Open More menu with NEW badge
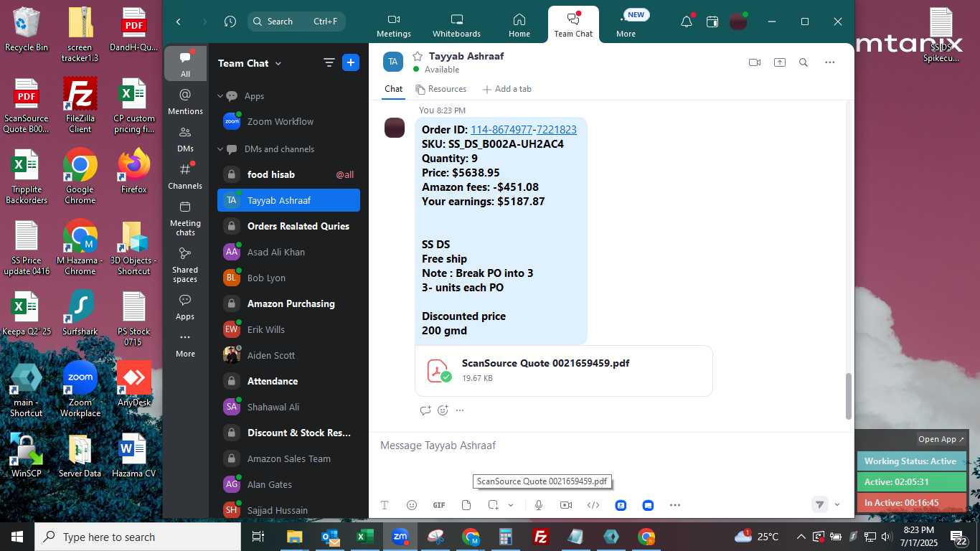The image size is (980, 551). (x=626, y=25)
